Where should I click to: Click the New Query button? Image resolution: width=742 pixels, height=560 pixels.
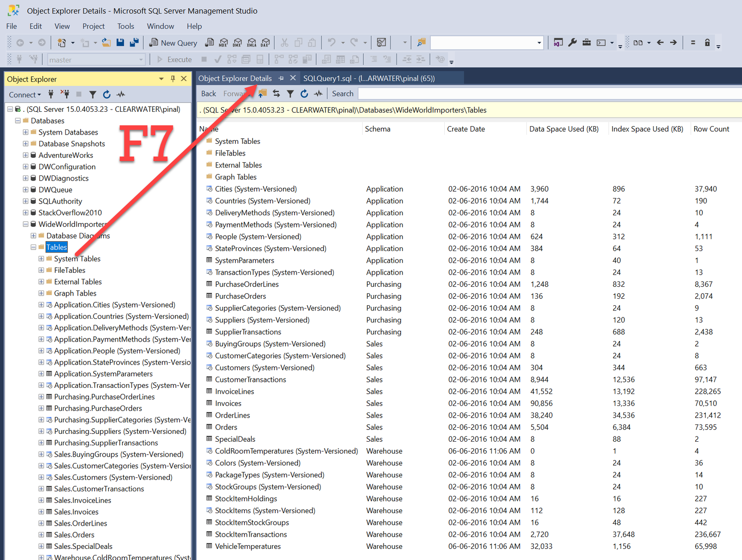pos(173,43)
